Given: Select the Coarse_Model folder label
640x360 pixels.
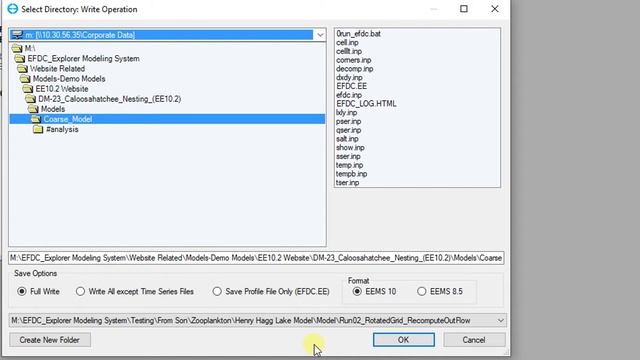Looking at the screenshot, I should 68,119.
